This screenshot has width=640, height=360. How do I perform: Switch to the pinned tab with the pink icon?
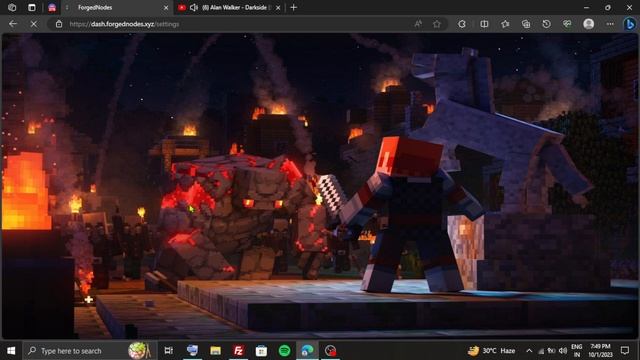coord(52,7)
